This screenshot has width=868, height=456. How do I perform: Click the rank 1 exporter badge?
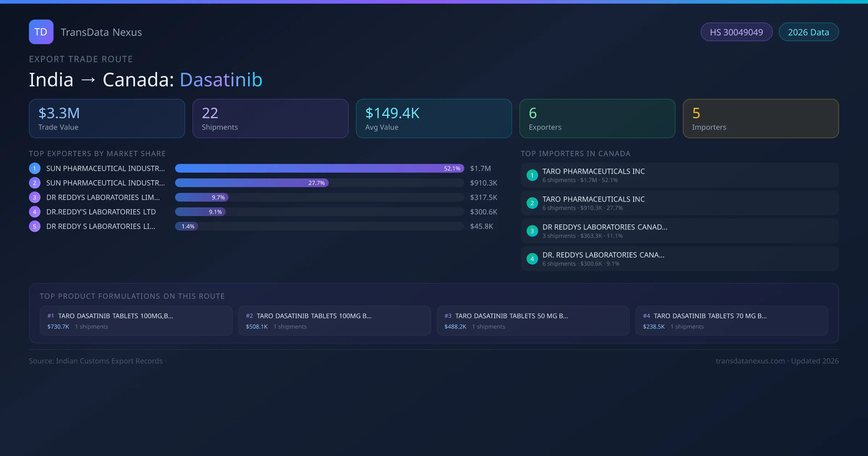[x=35, y=168]
